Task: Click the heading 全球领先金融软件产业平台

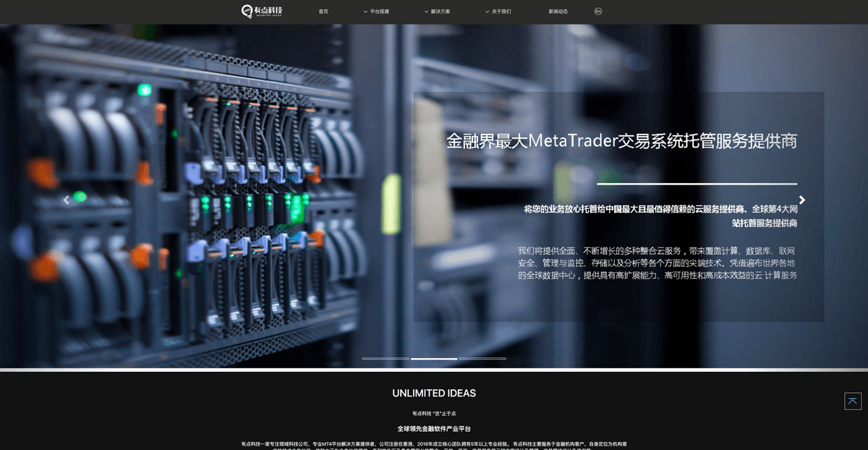Action: coord(434,429)
